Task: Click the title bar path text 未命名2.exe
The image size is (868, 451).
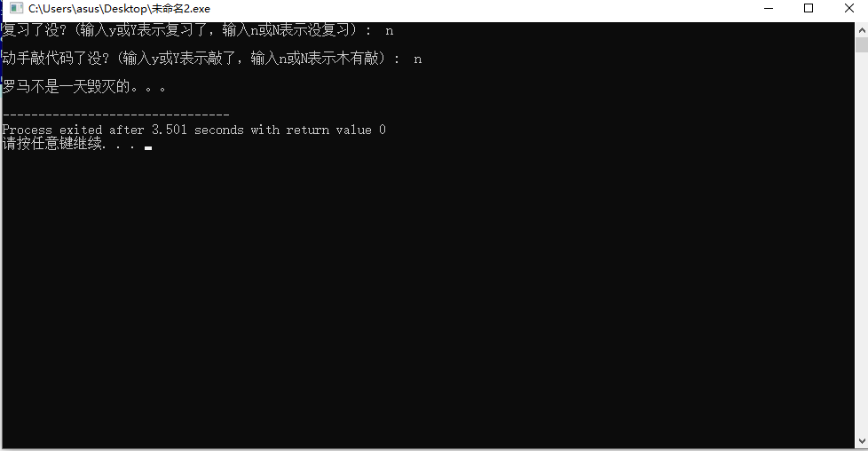Action: click(x=120, y=9)
